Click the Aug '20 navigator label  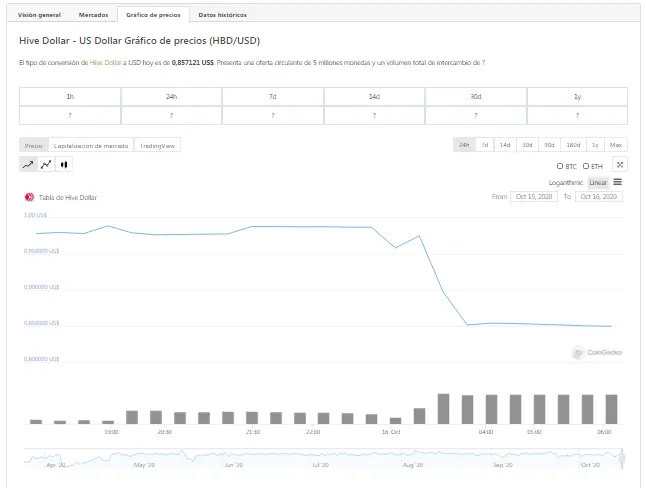point(413,465)
